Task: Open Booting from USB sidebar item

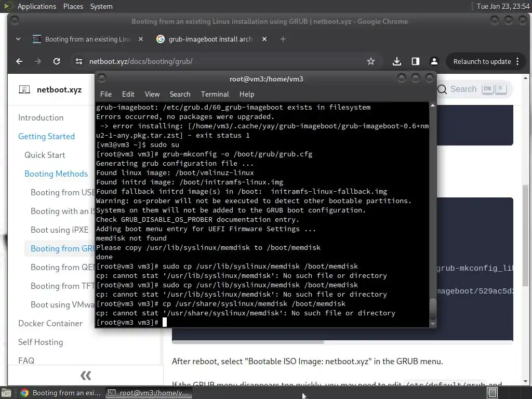Action: [62, 192]
